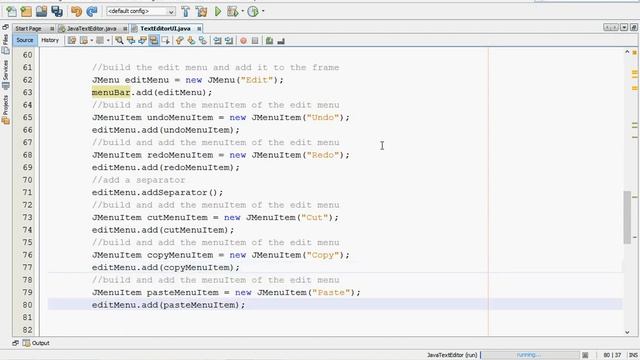Close the Start Page tab

coord(52,29)
